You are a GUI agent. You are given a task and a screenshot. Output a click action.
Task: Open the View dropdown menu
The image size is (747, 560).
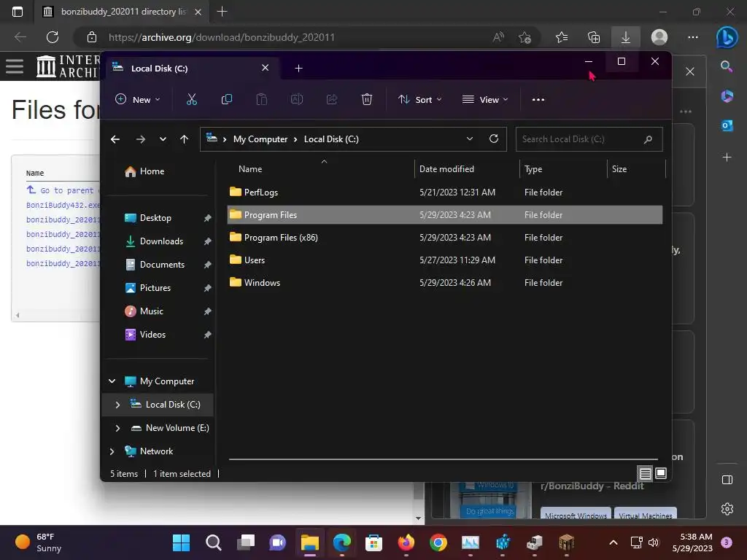click(485, 99)
